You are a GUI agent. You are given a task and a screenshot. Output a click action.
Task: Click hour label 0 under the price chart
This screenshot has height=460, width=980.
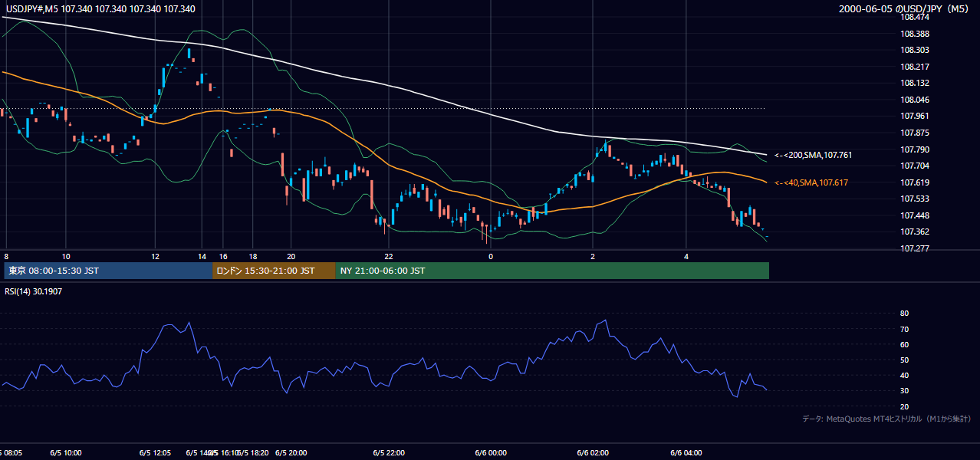point(491,256)
